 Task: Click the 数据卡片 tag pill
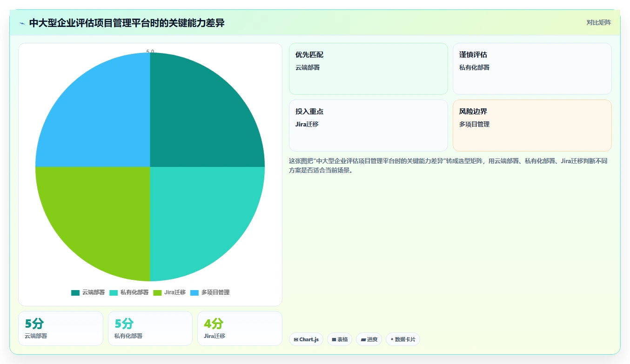click(x=403, y=339)
